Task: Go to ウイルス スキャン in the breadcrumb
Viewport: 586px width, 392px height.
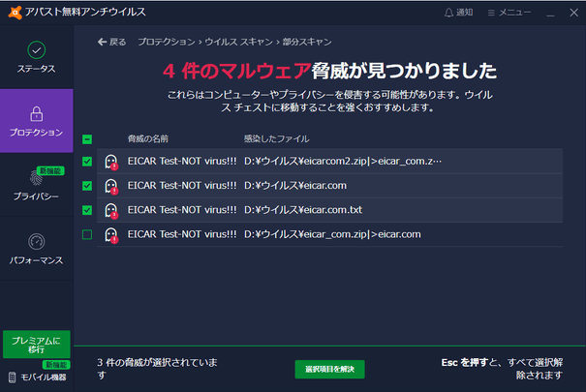Action: tap(239, 42)
